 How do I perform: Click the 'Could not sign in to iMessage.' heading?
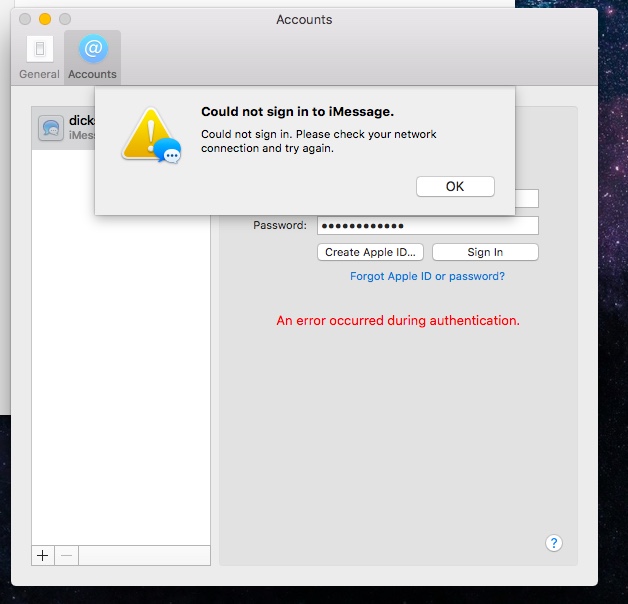pos(298,111)
